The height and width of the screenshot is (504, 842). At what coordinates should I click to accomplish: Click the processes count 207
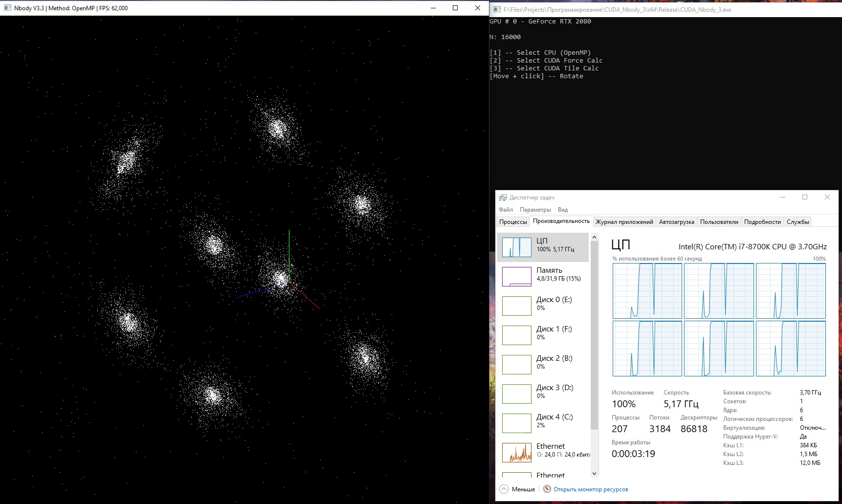pyautogui.click(x=620, y=429)
